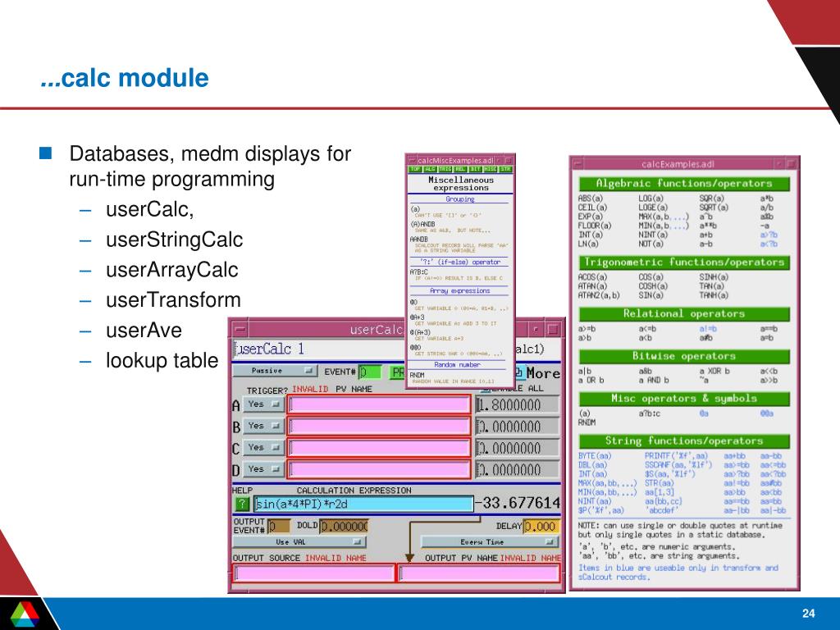Switch to the REL tab in calcMiscExamples
Screen dimensions: 840x630
pyautogui.click(x=460, y=169)
